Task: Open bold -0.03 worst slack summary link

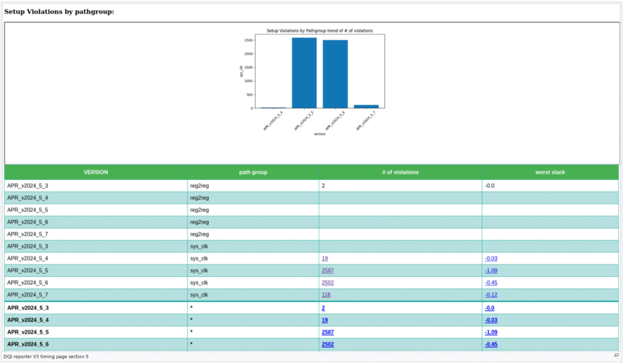Action: [x=492, y=320]
